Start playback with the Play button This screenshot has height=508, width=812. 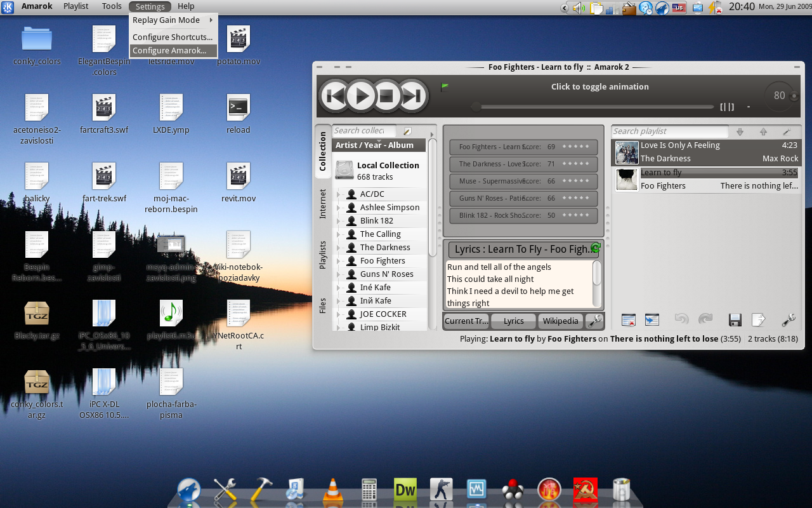click(x=361, y=96)
